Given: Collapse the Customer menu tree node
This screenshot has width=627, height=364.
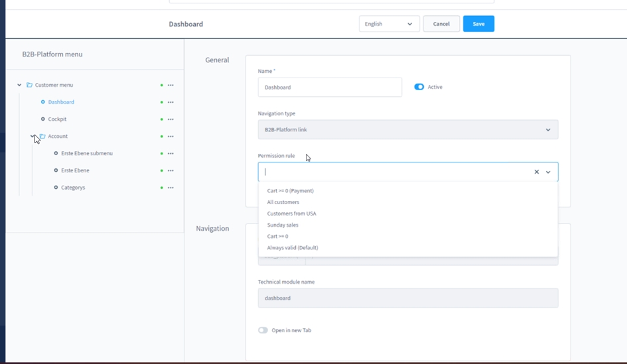Looking at the screenshot, I should (19, 86).
